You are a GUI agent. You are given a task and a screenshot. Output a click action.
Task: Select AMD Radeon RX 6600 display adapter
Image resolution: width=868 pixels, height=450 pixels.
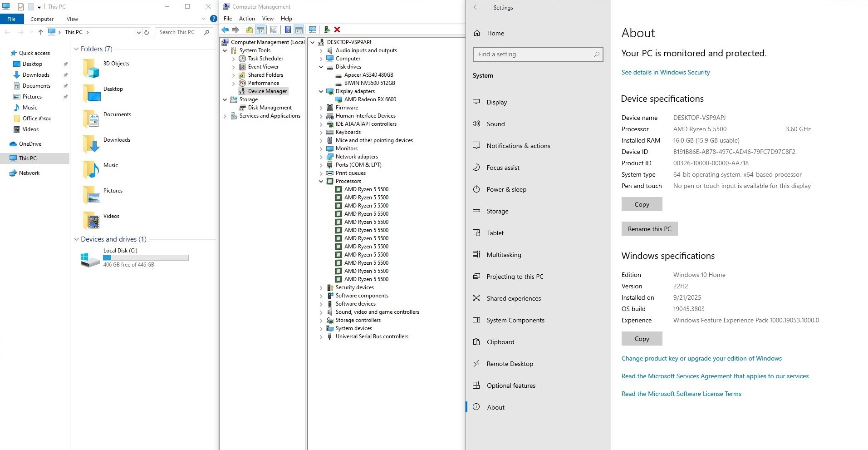(370, 99)
